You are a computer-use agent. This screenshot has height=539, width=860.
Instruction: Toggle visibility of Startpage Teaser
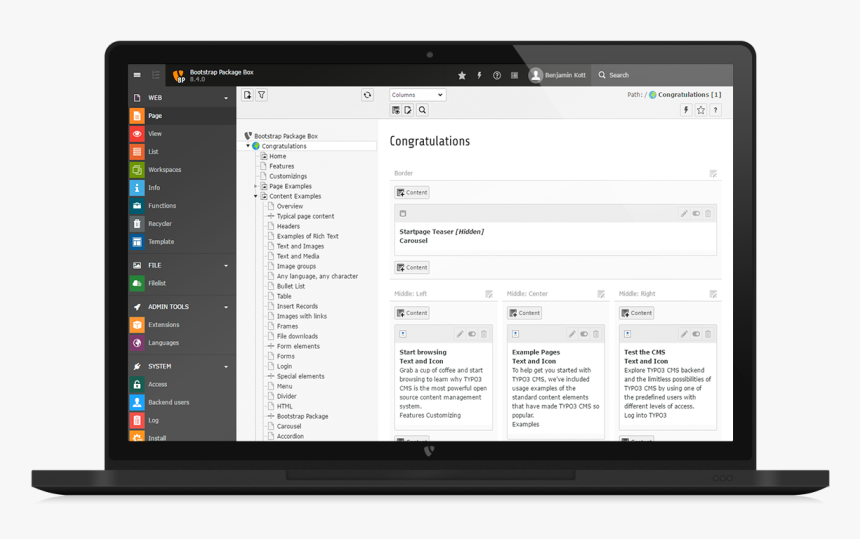point(696,213)
